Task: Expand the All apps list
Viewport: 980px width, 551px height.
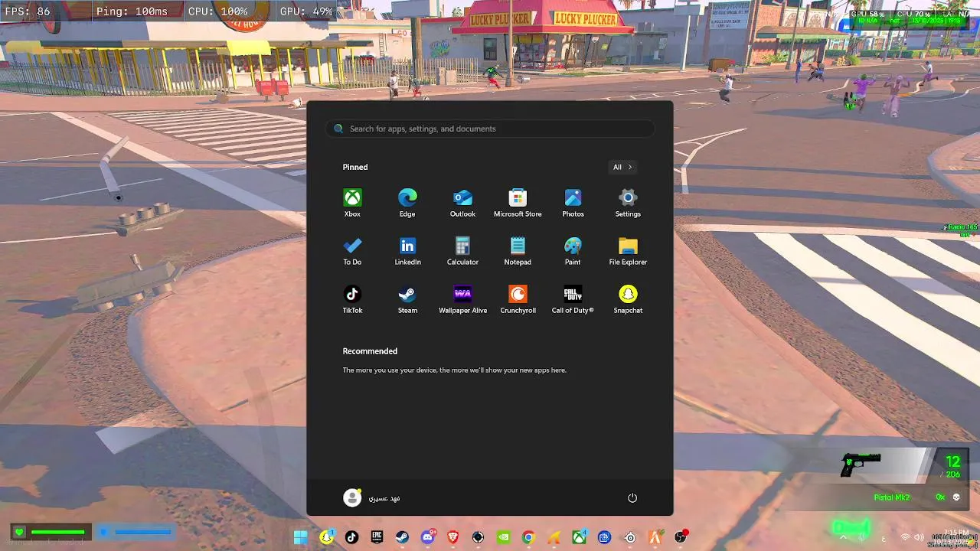Action: [622, 167]
